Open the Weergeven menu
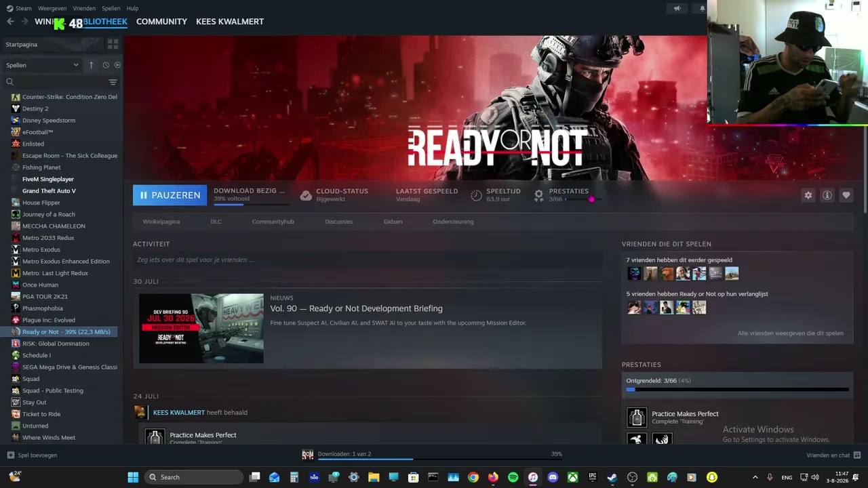 point(52,9)
